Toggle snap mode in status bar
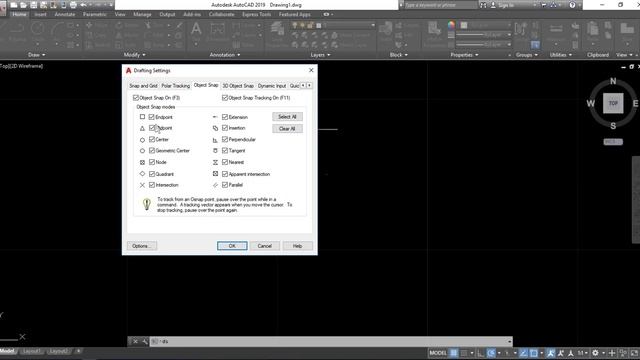 pyautogui.click(x=464, y=353)
